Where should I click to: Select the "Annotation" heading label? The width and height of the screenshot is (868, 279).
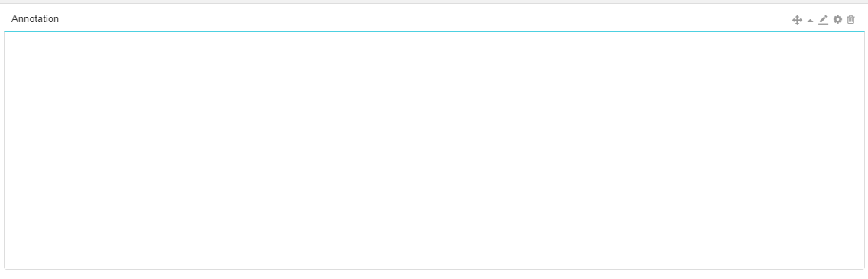pos(35,19)
